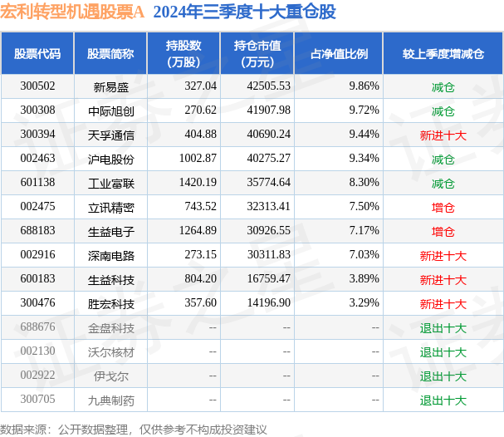Select stock code 300502

pos(37,86)
